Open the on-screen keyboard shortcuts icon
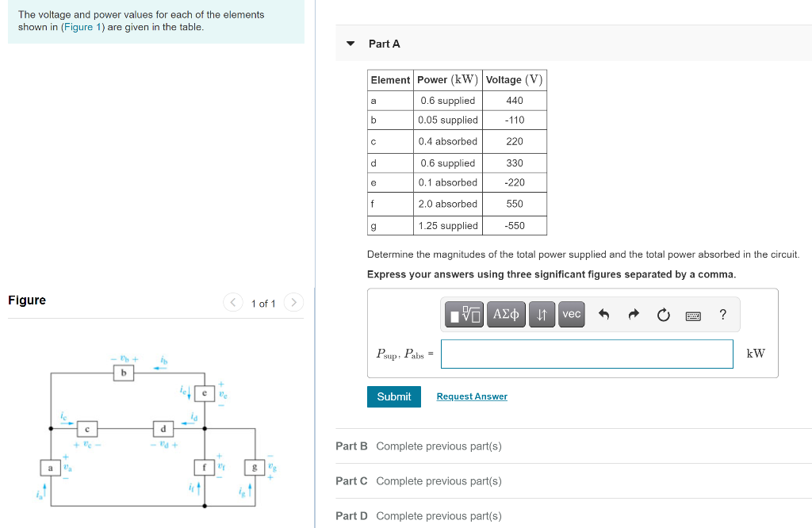The height and width of the screenshot is (528, 812). point(692,315)
